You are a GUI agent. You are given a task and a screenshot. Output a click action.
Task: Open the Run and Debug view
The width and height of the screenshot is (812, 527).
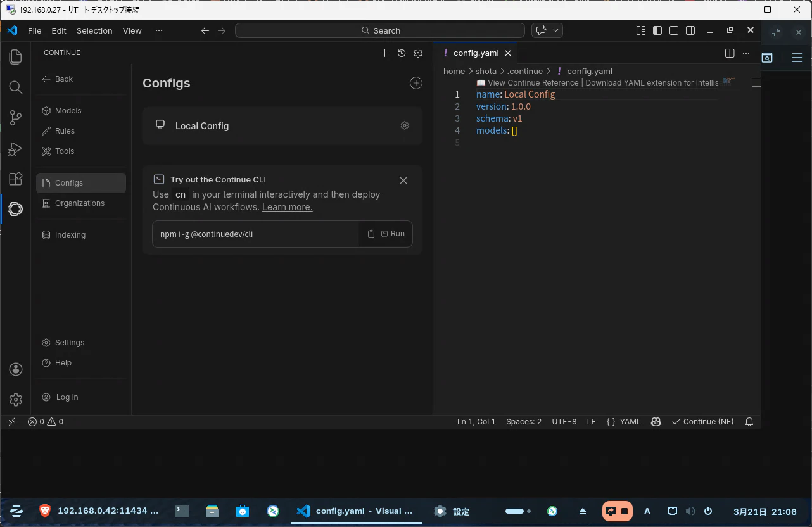tap(16, 149)
